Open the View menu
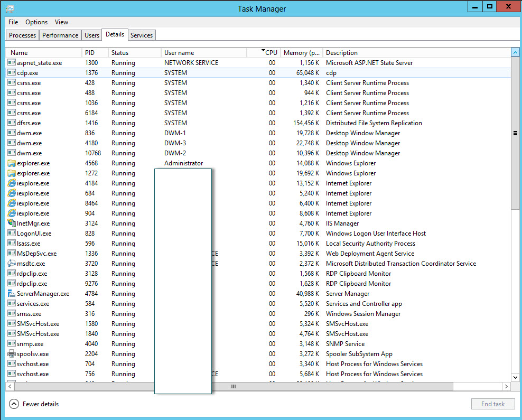This screenshot has width=522, height=420. point(61,22)
